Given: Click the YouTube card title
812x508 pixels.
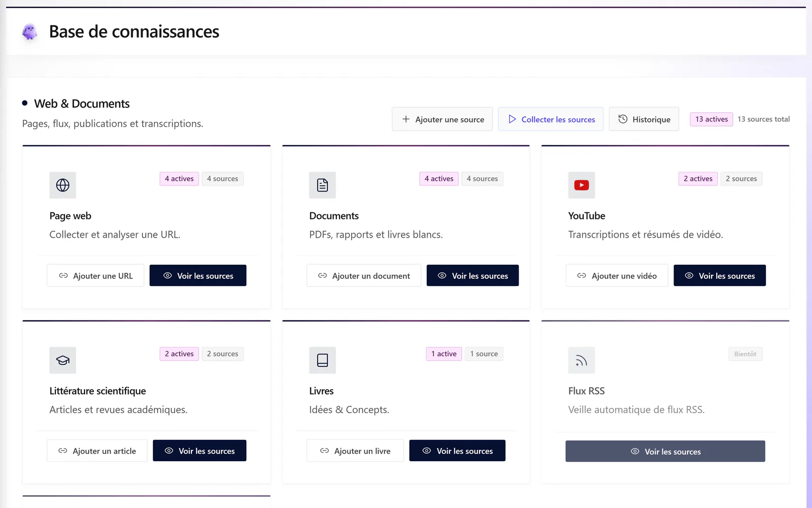Looking at the screenshot, I should pyautogui.click(x=587, y=216).
